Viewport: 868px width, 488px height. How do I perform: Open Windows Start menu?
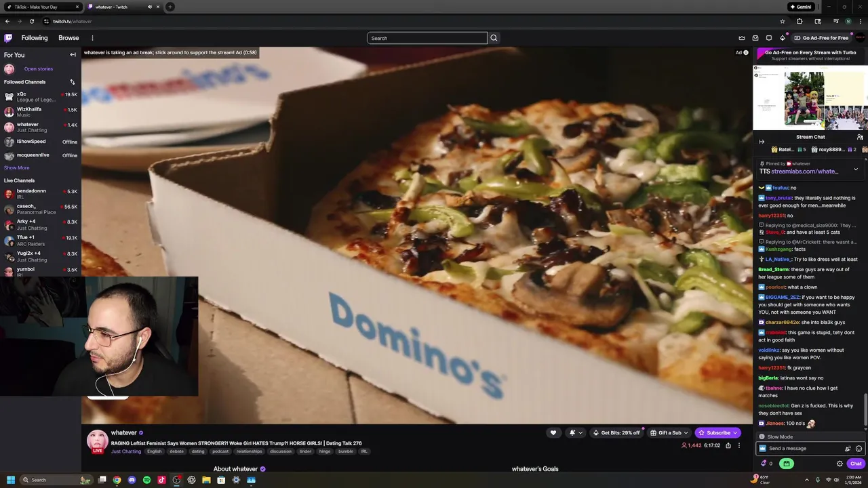tap(10, 480)
